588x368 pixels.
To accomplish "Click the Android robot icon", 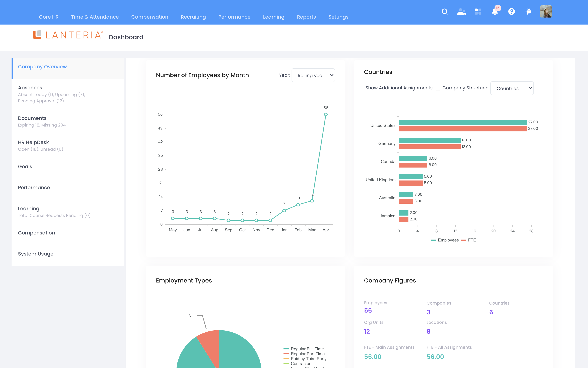I will [528, 11].
